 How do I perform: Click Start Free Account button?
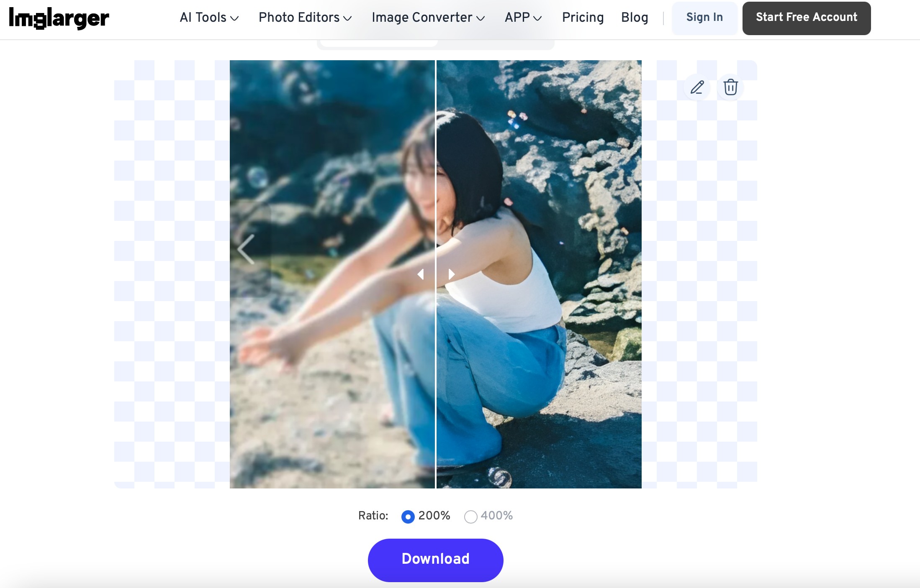[x=806, y=18]
